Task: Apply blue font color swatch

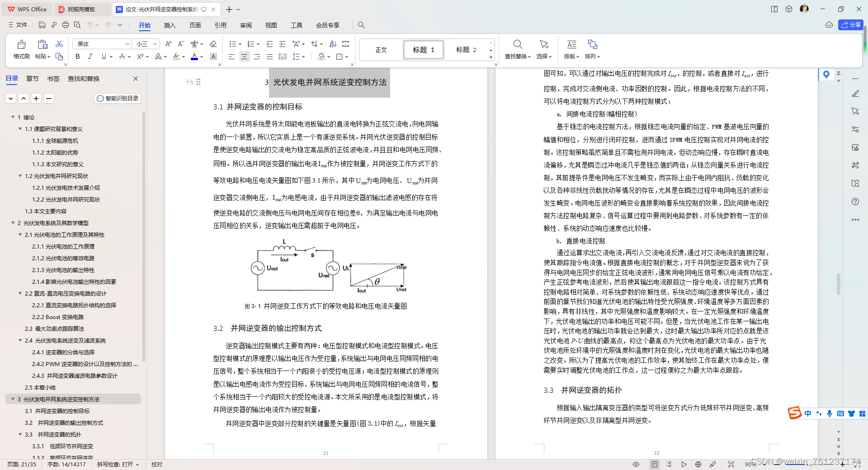Action: coord(194,56)
